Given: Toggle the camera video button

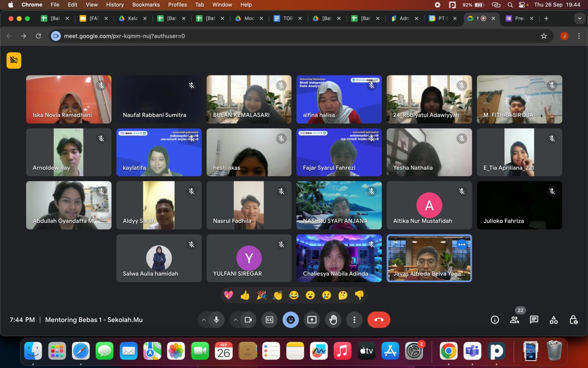Looking at the screenshot, I should pyautogui.click(x=248, y=320).
